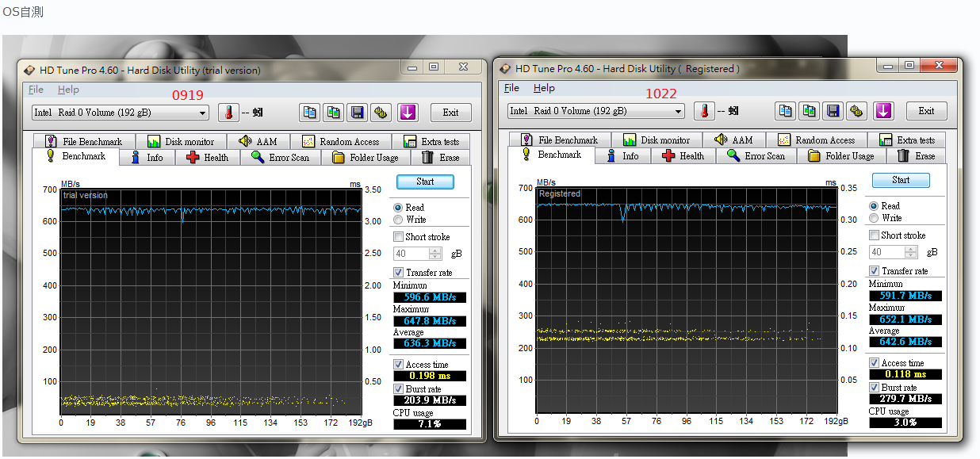Open Health tab in trial window
The image size is (980, 459).
click(x=207, y=158)
